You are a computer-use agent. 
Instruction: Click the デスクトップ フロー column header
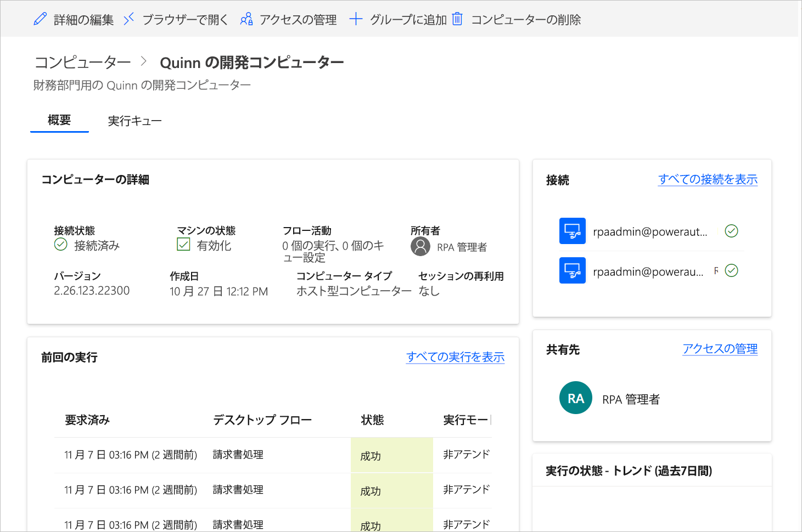click(262, 420)
